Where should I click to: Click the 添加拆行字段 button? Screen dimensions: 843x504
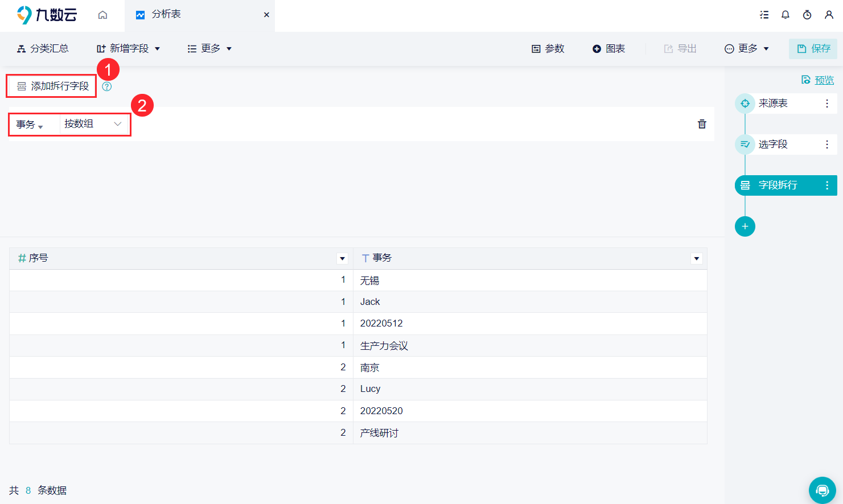52,86
